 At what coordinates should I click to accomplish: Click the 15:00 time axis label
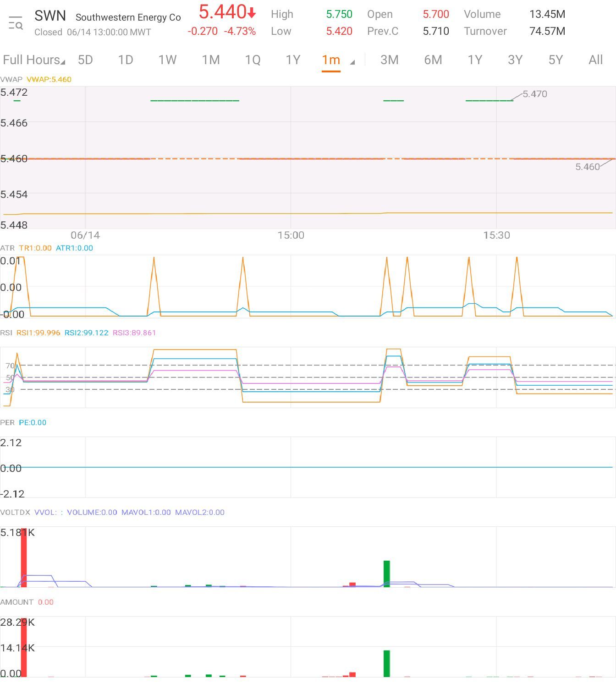[x=291, y=235]
